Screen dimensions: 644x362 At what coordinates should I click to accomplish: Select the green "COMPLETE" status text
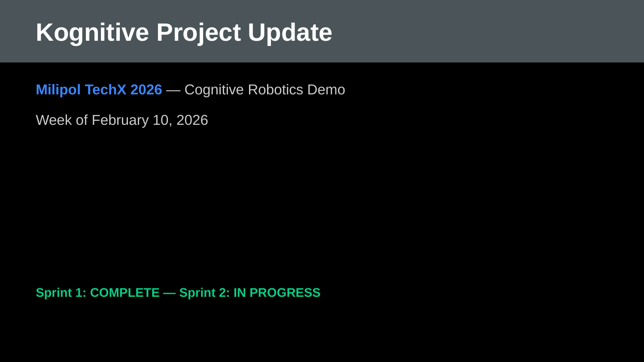coord(125,293)
